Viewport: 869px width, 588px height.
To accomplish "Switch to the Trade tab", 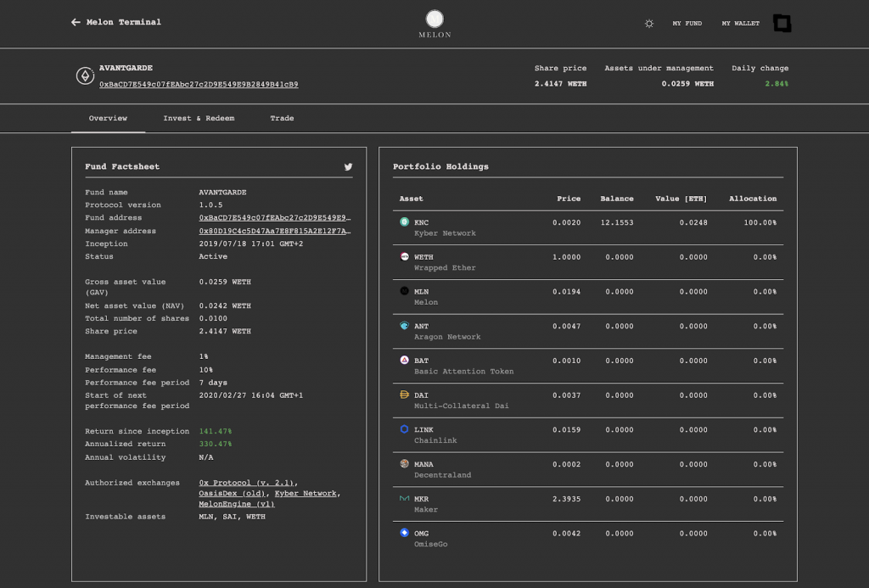I will click(x=282, y=118).
